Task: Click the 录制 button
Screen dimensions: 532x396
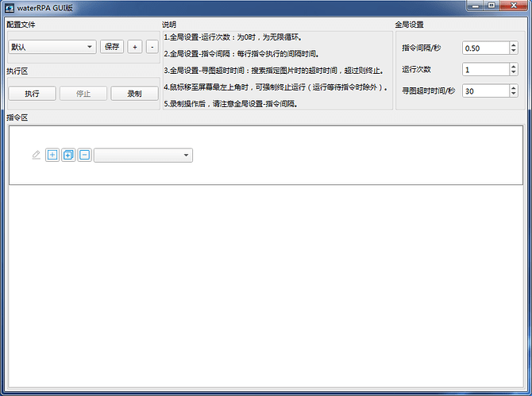Action: (x=134, y=94)
